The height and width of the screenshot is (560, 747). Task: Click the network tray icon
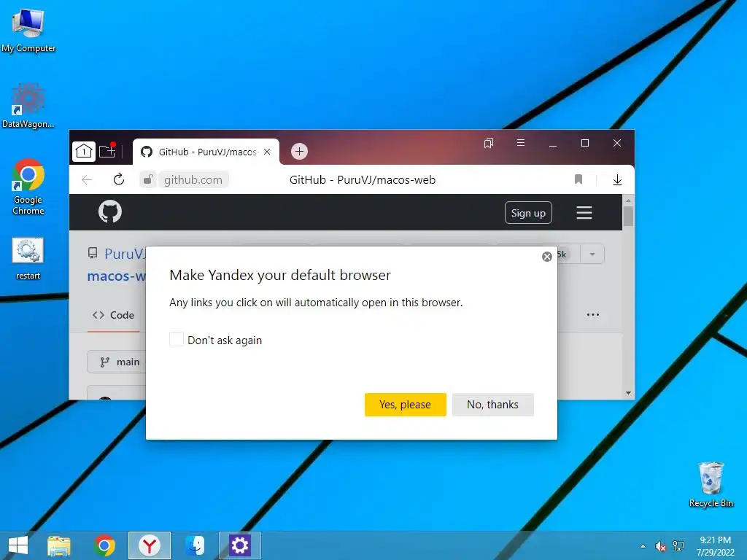[678, 546]
